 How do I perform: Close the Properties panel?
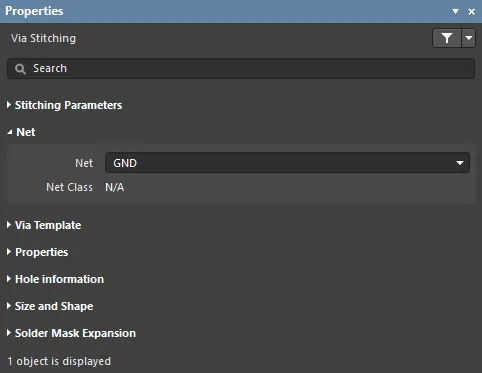click(x=471, y=12)
